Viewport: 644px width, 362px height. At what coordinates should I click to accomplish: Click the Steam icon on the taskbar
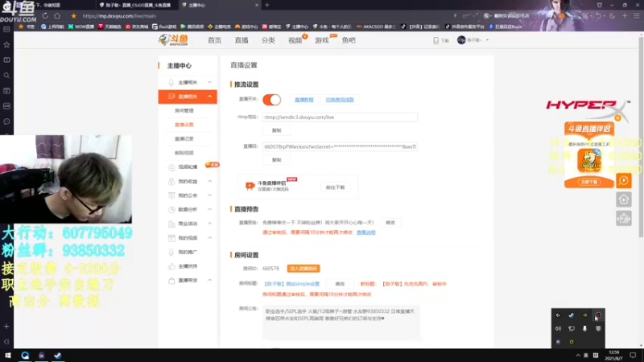pyautogui.click(x=57, y=356)
